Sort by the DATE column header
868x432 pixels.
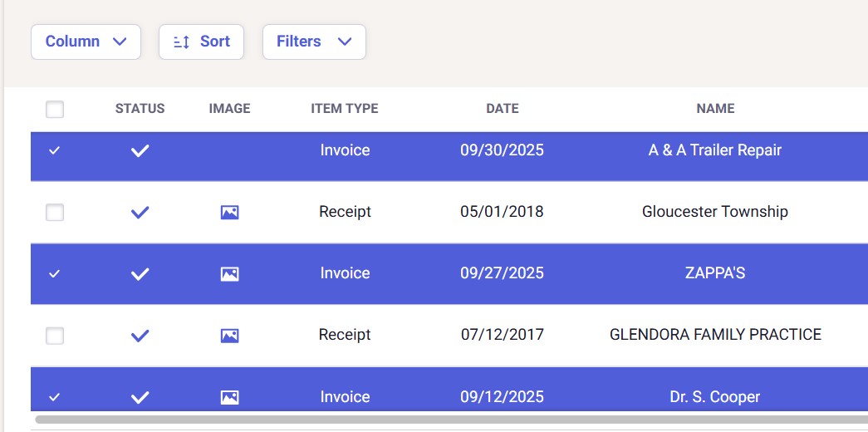point(502,109)
